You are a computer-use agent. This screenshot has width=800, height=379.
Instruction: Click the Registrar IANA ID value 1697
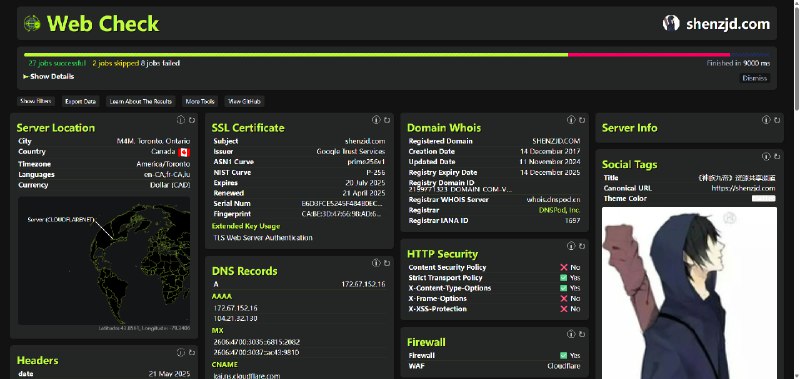pyautogui.click(x=572, y=221)
